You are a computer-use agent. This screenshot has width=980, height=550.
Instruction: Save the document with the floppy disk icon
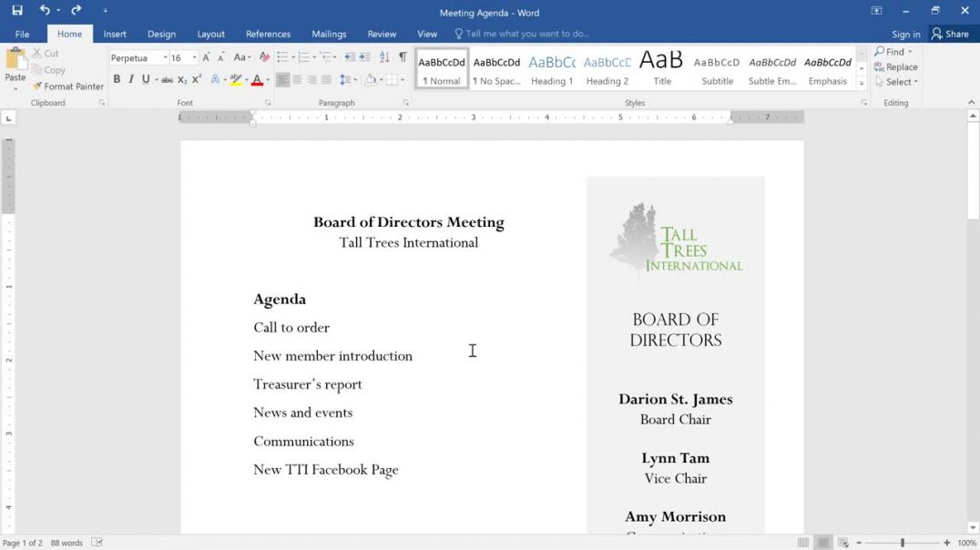(17, 10)
